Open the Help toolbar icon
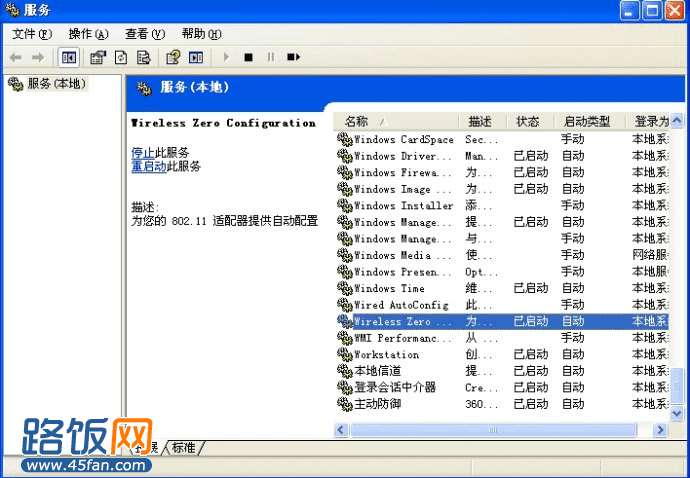This screenshot has height=478, width=690. coord(173,57)
